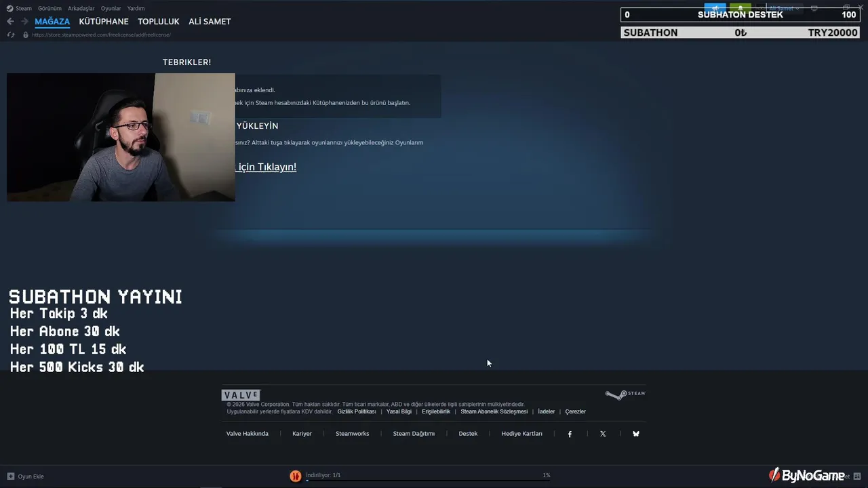Click the 1% download percentage
The width and height of the screenshot is (868, 488).
coord(547,475)
